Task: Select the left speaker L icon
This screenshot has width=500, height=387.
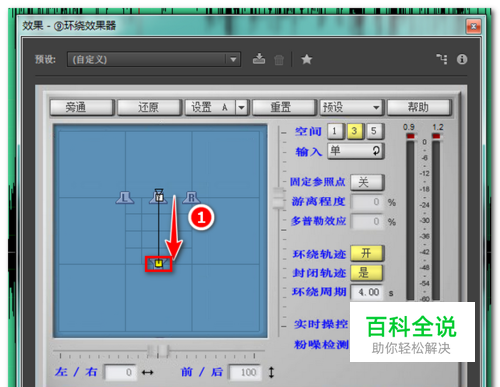Action: pos(125,198)
